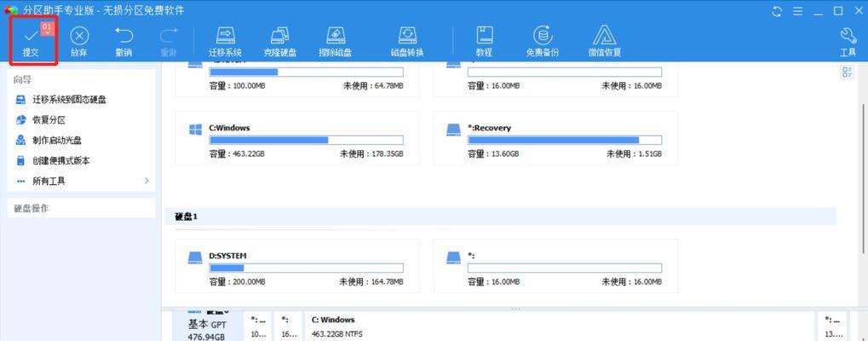Open the 迁移系统 migrate system tool
868x341 pixels.
(x=225, y=42)
